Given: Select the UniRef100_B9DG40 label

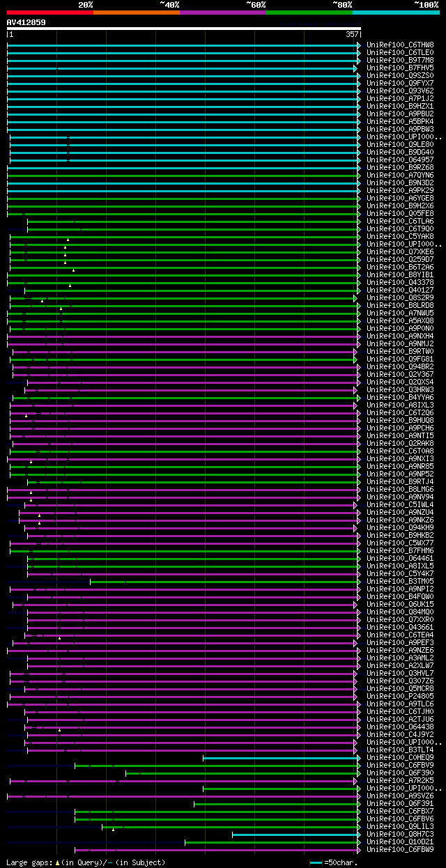Looking at the screenshot, I should (x=401, y=152).
